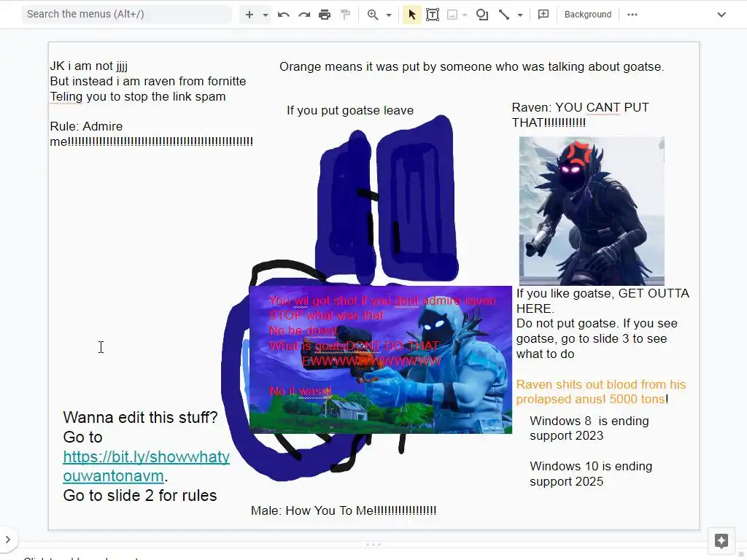
Task: Select the Text box tool
Action: pyautogui.click(x=433, y=15)
